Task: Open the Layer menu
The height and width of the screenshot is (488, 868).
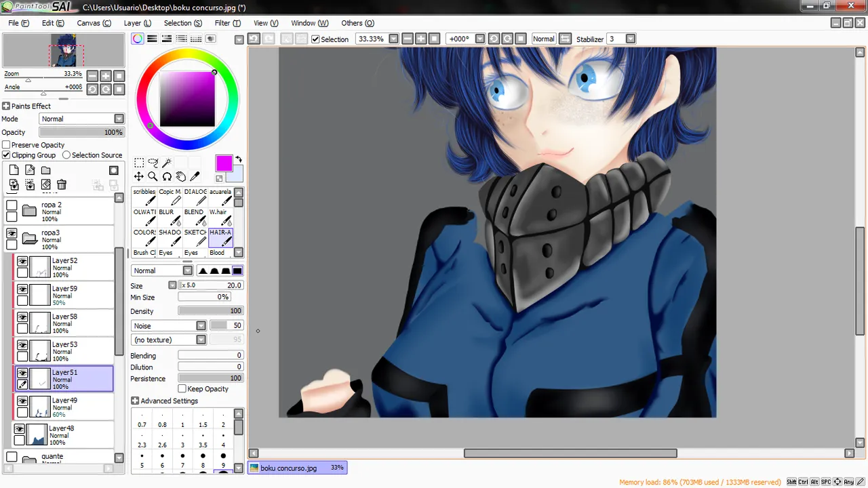Action: click(137, 23)
